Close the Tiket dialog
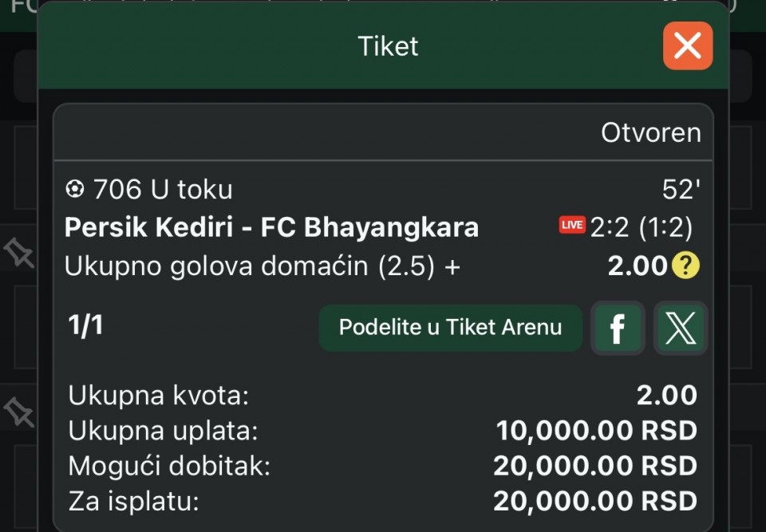The width and height of the screenshot is (766, 532). click(x=687, y=46)
